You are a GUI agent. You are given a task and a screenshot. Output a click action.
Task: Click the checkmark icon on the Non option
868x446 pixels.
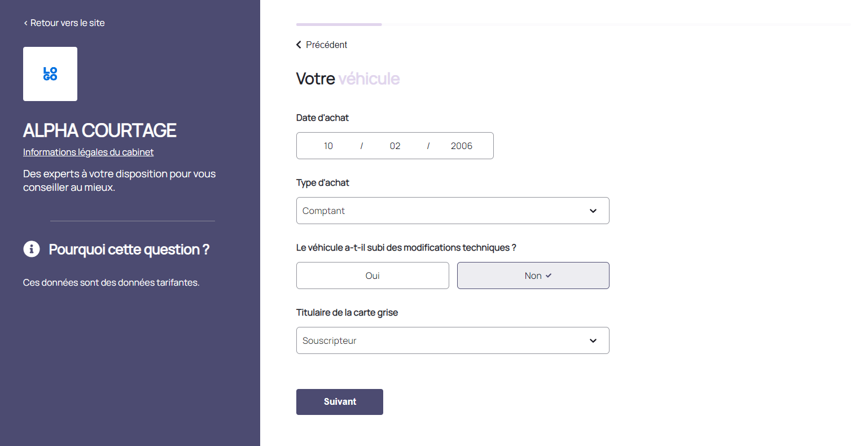549,276
